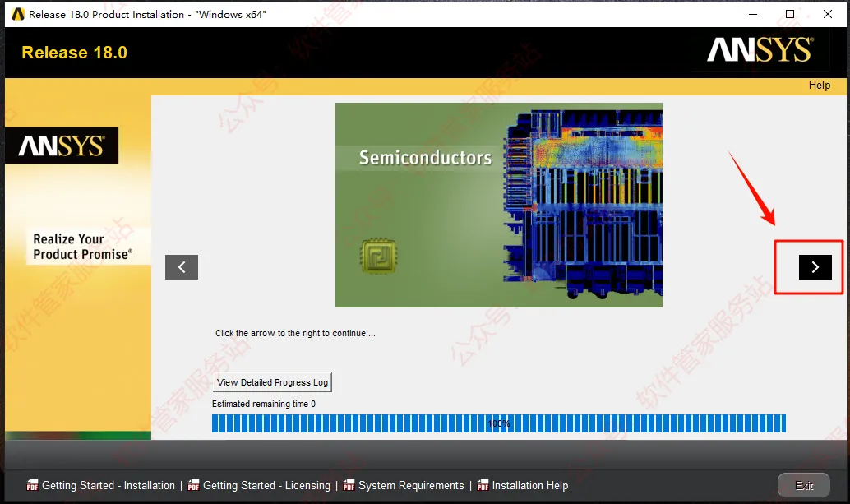
Task: Click the installation progress bar at 100%
Action: click(499, 423)
